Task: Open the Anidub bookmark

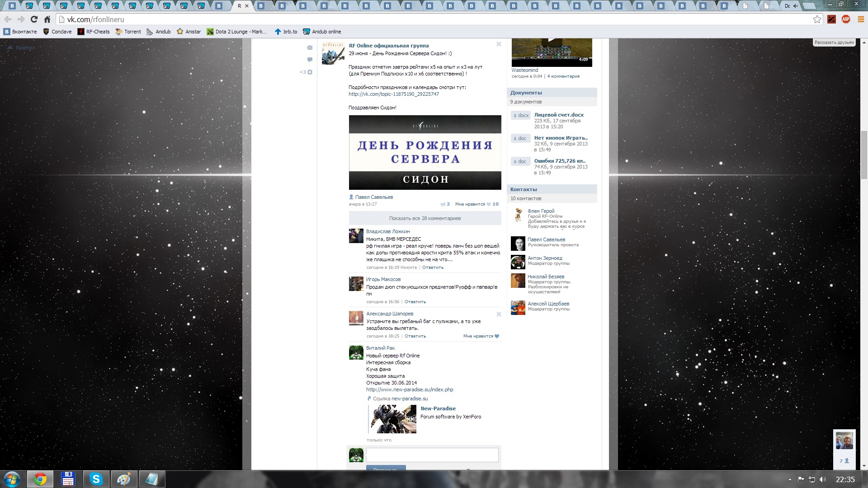Action: coord(159,32)
